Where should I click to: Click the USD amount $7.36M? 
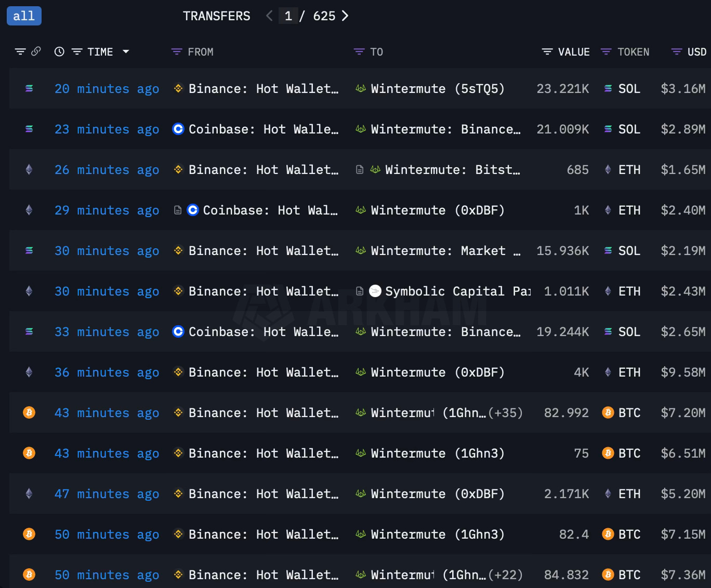click(x=683, y=575)
